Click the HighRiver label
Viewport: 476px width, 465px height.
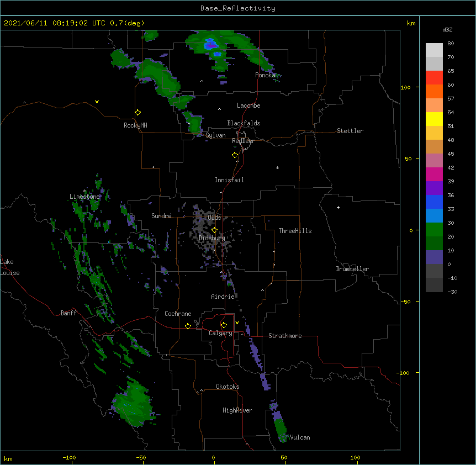(237, 410)
